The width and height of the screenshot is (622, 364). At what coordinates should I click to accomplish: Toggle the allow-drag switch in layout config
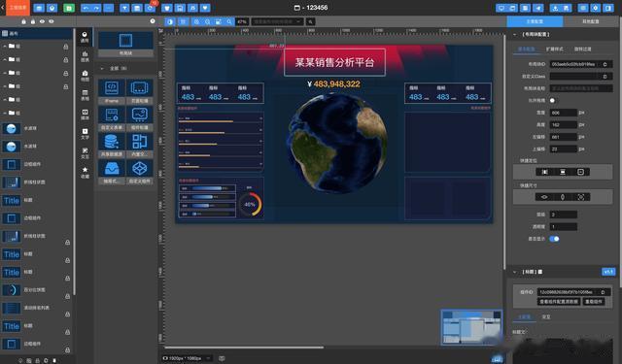coord(552,100)
